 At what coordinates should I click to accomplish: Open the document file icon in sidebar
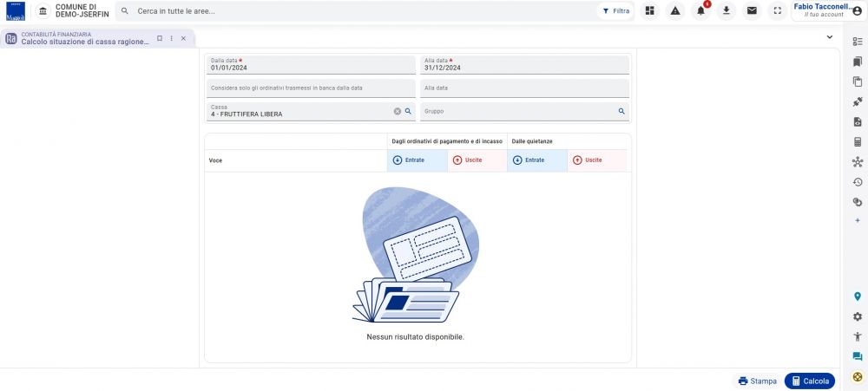point(858,121)
